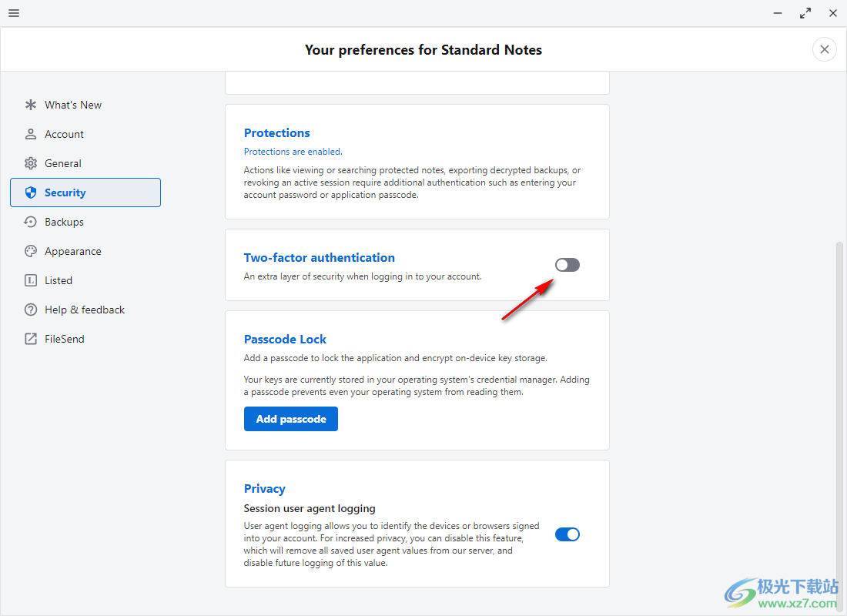Viewport: 847px width, 616px height.
Task: Click 'Session user agent logging' label
Action: coord(310,508)
